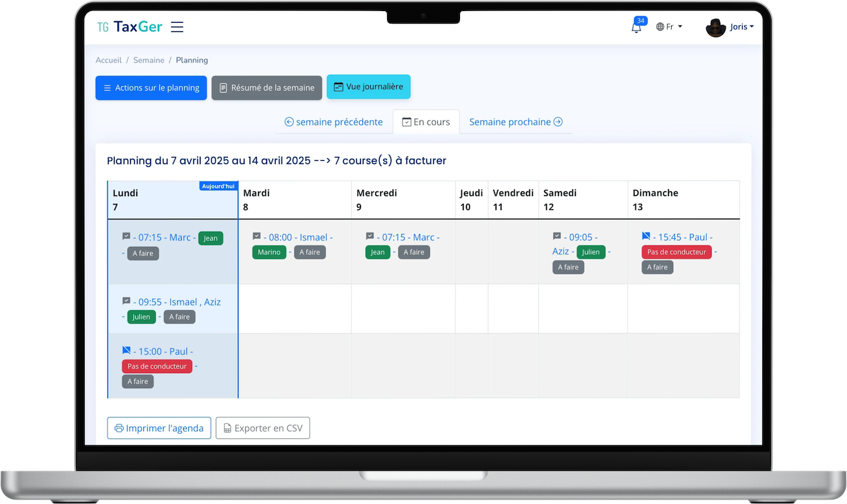This screenshot has width=847, height=504.
Task: Export planning with Exporter en CSV
Action: click(x=263, y=428)
